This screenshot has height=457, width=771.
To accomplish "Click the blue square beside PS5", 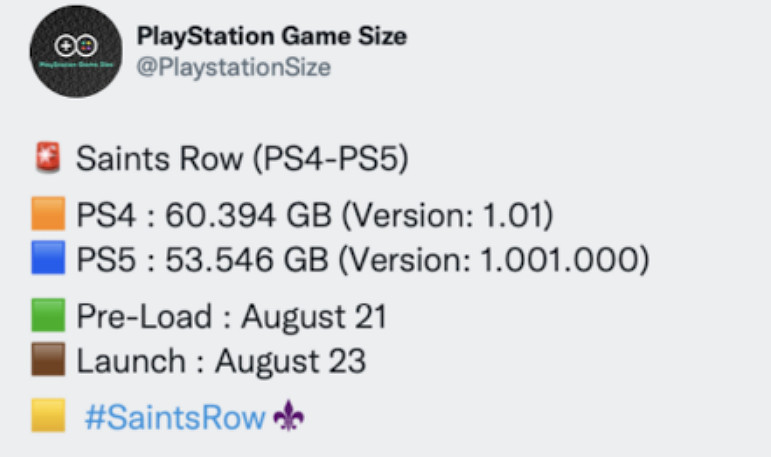I will [48, 260].
